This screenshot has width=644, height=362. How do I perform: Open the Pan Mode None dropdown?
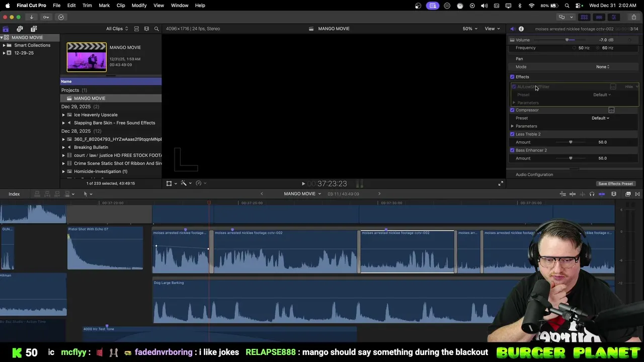click(603, 67)
